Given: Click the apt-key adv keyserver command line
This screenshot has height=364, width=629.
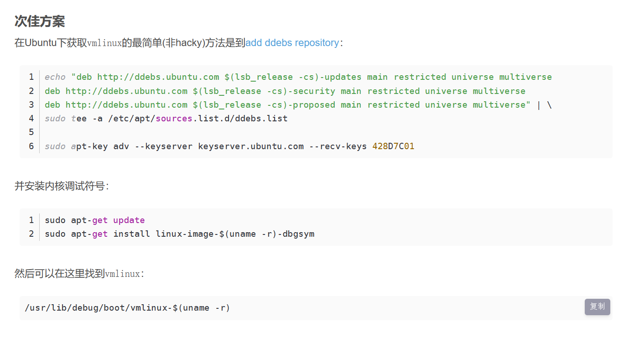Looking at the screenshot, I should [x=229, y=146].
